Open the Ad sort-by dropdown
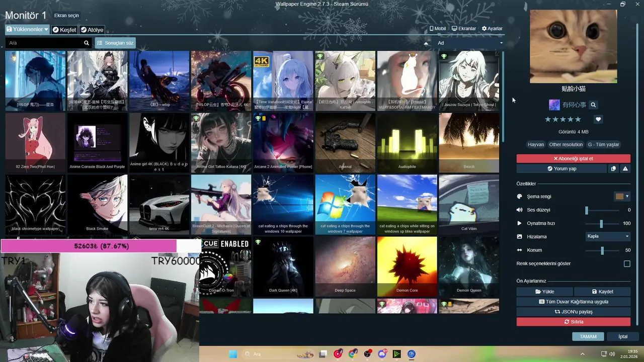This screenshot has height=362, width=644. pos(469,43)
